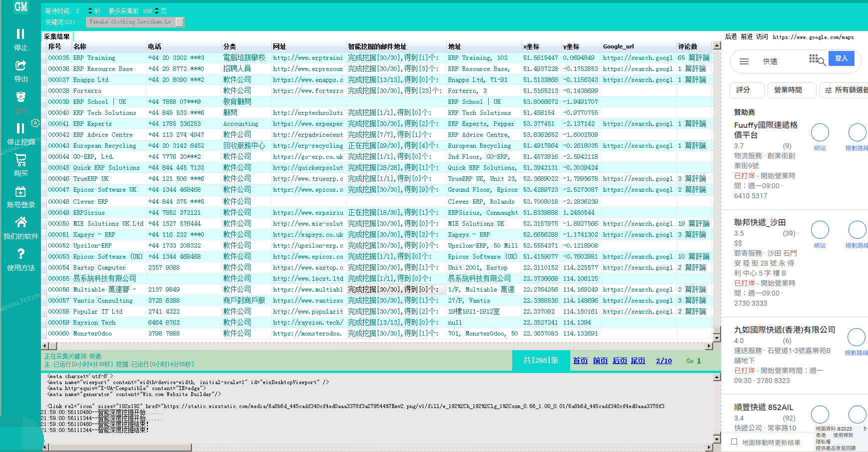The width and height of the screenshot is (868, 452).
Task: Click the 序号 column header
Action: tap(59, 46)
